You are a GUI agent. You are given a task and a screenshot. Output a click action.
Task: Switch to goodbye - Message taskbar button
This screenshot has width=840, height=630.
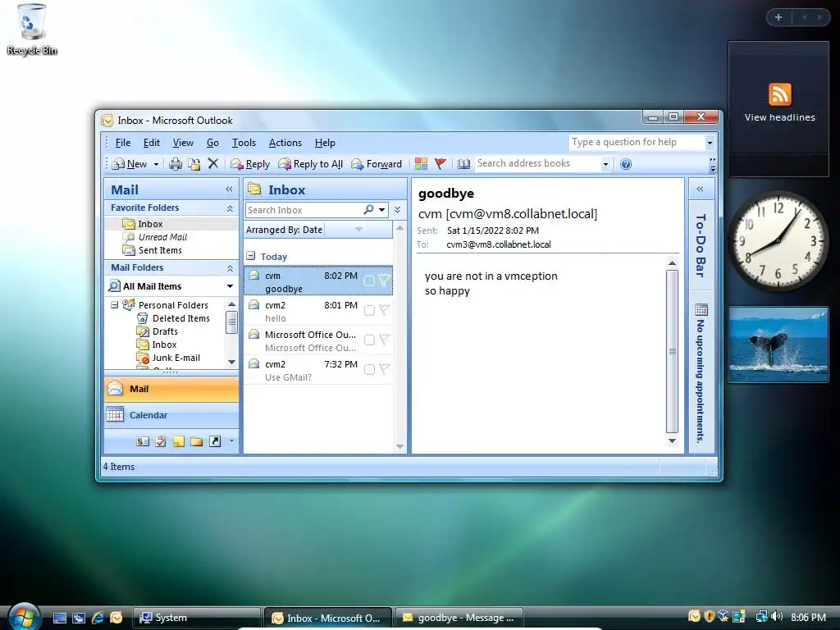tap(458, 618)
